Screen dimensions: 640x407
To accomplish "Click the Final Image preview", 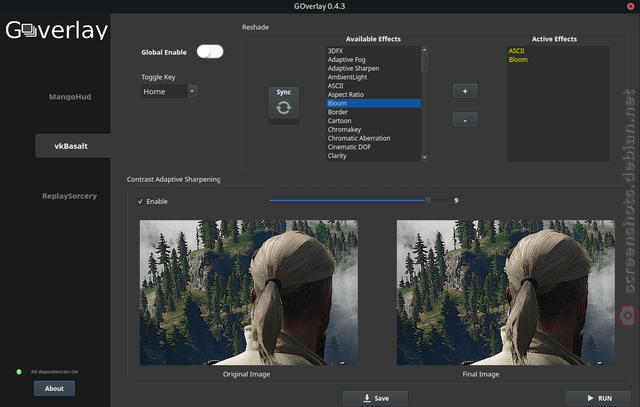I will pyautogui.click(x=506, y=292).
